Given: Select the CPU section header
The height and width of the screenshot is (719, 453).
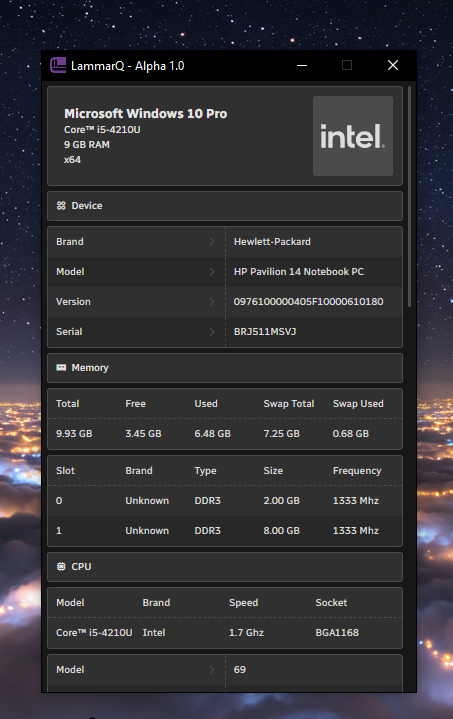Looking at the screenshot, I should 225,567.
